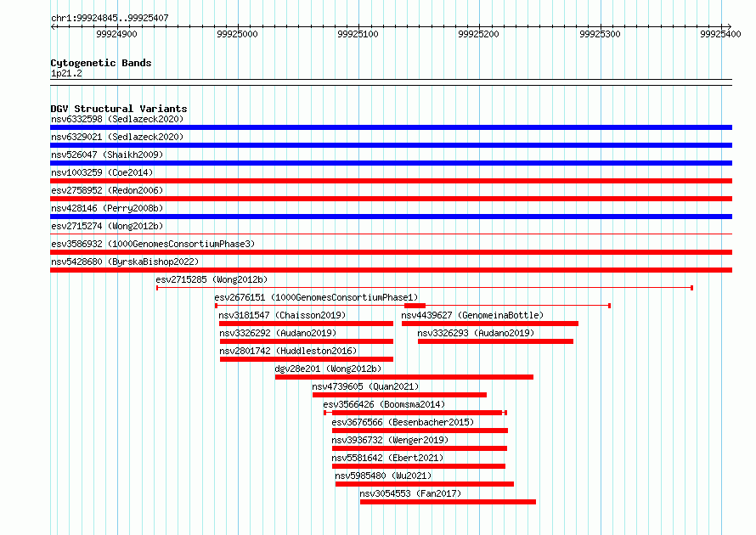Click the esv2715285 (Wong2012b) label

(x=212, y=279)
